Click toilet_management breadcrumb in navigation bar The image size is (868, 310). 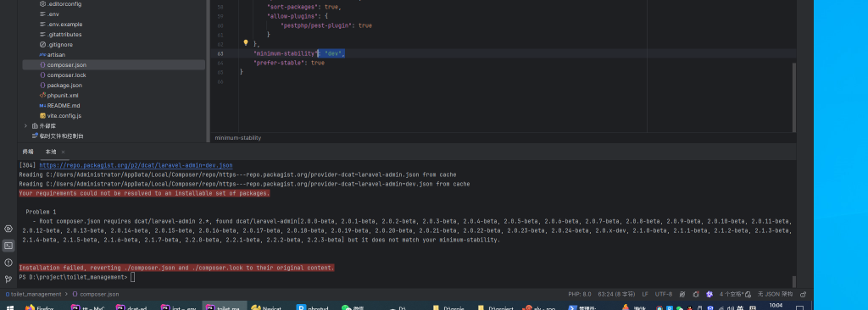33,294
